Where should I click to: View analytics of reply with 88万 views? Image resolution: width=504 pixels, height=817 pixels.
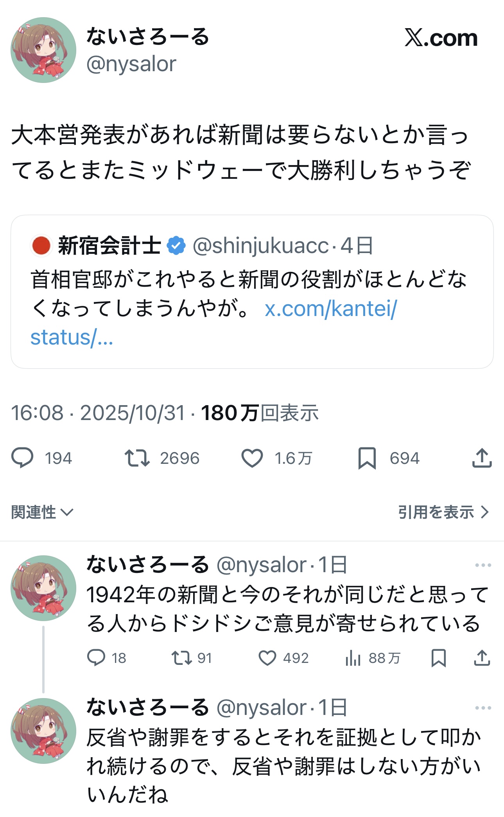pos(353,658)
